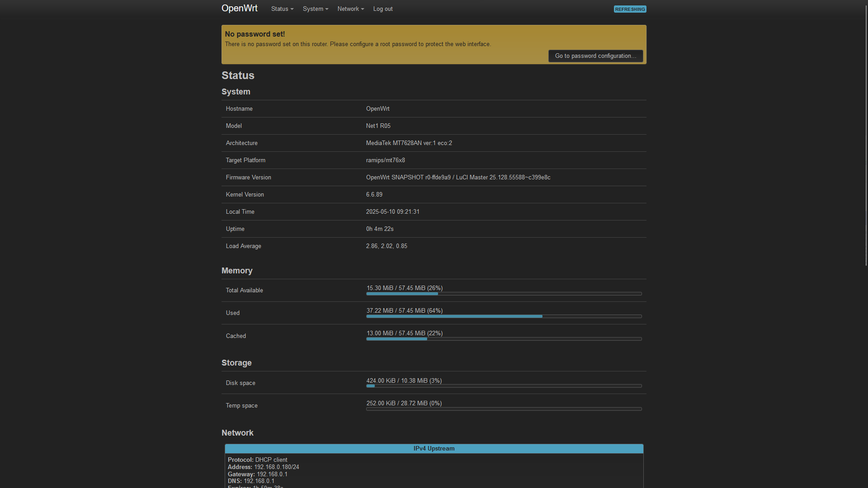This screenshot has height=488, width=868.
Task: Click the Address 192.168.0.180/24 line
Action: click(x=264, y=467)
